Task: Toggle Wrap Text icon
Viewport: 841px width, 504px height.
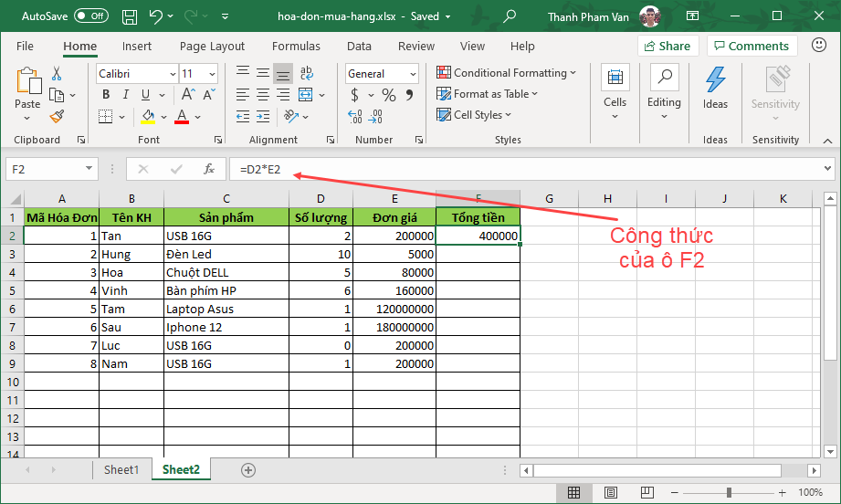Action: 306,72
